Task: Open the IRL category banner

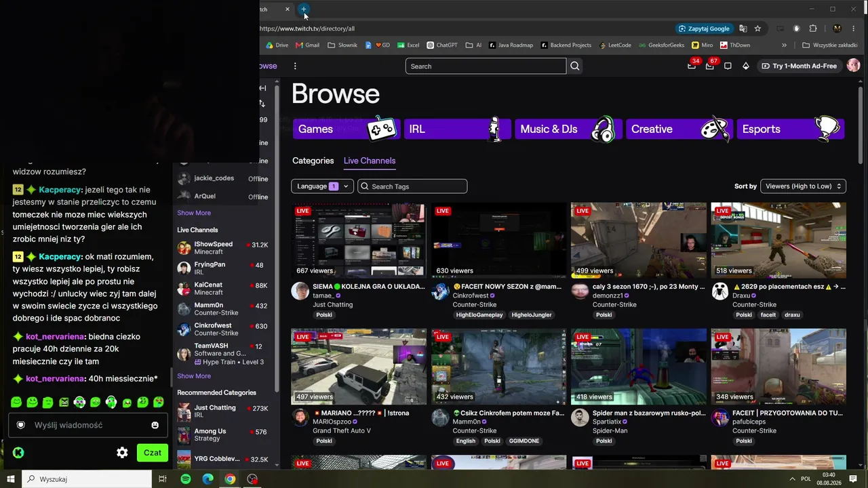Action: pos(457,129)
